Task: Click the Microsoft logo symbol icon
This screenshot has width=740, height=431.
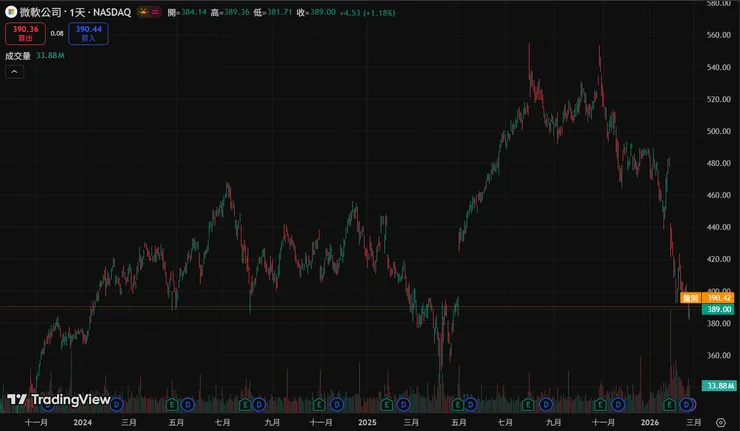Action: coord(11,12)
